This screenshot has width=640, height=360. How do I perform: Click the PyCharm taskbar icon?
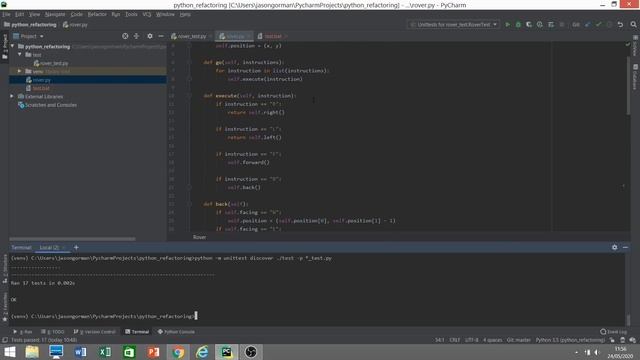coord(227,352)
